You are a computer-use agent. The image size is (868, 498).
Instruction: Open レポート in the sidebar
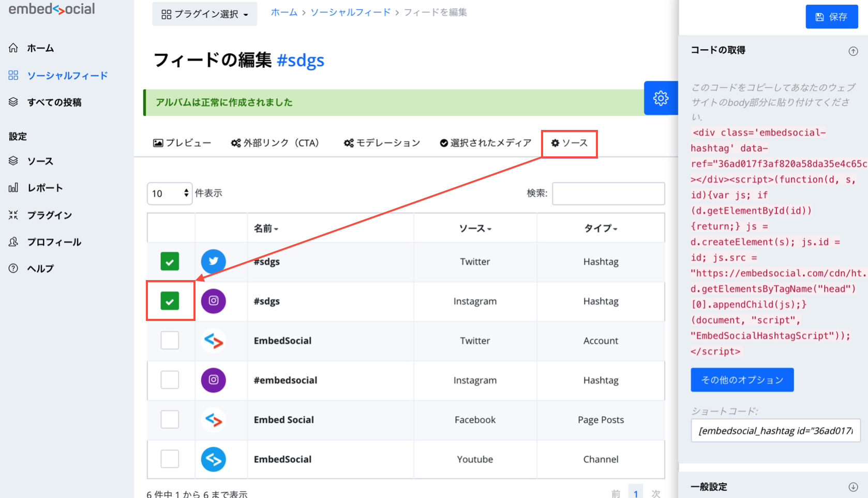[x=45, y=188]
